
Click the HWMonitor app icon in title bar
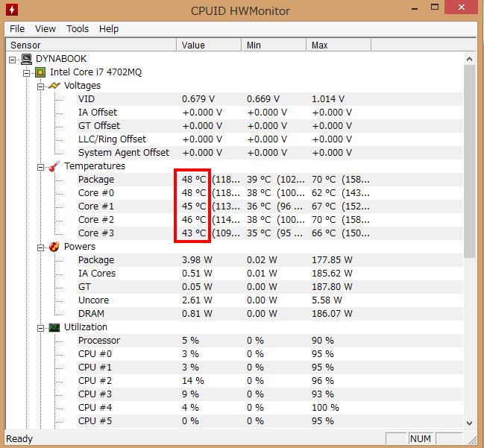(12, 9)
